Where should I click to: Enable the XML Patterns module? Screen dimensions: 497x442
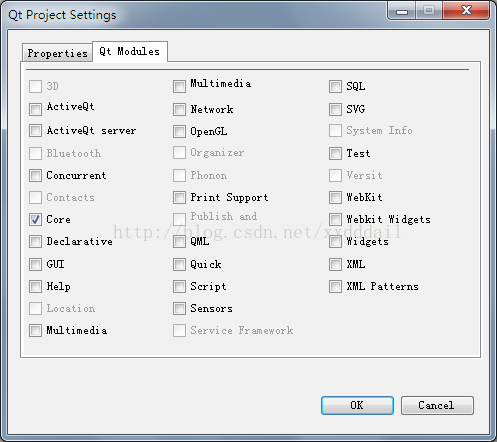(x=335, y=286)
